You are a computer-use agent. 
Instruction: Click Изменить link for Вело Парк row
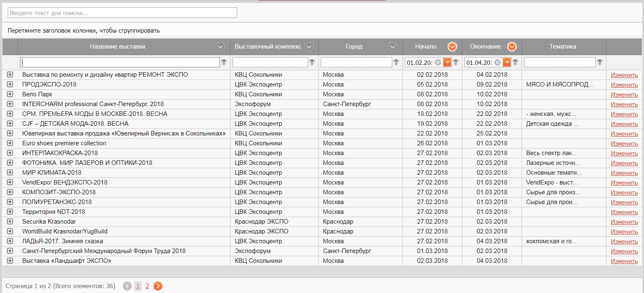[x=624, y=95]
